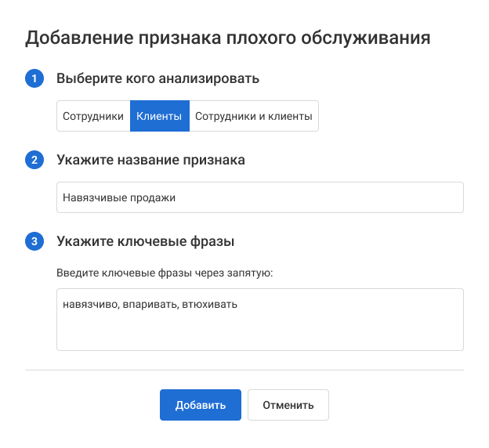
Task: Click the "Укажите название признака" heading
Action: click(x=151, y=161)
